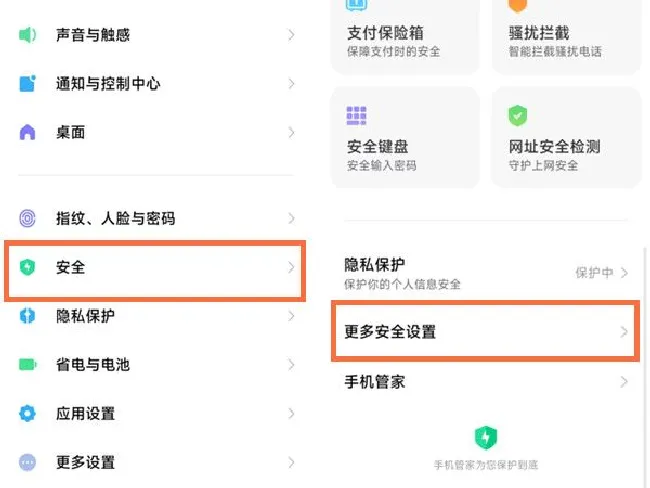The width and height of the screenshot is (650, 488).
Task: Tap the chevron next to 保护中
Action: 624,272
